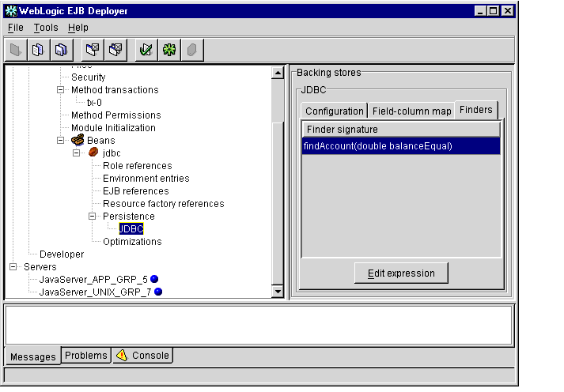Collapse the Servers tree node
Screen dimensions: 564x392
[13, 267]
